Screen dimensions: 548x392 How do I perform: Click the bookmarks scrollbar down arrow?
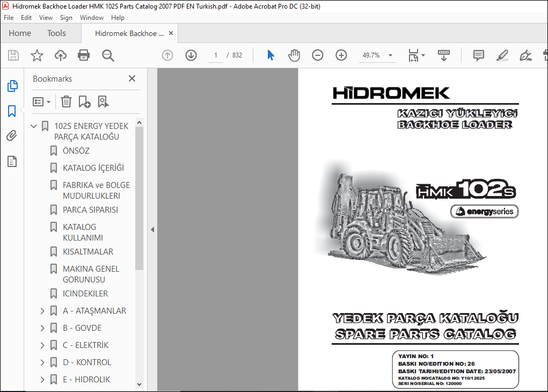click(139, 384)
